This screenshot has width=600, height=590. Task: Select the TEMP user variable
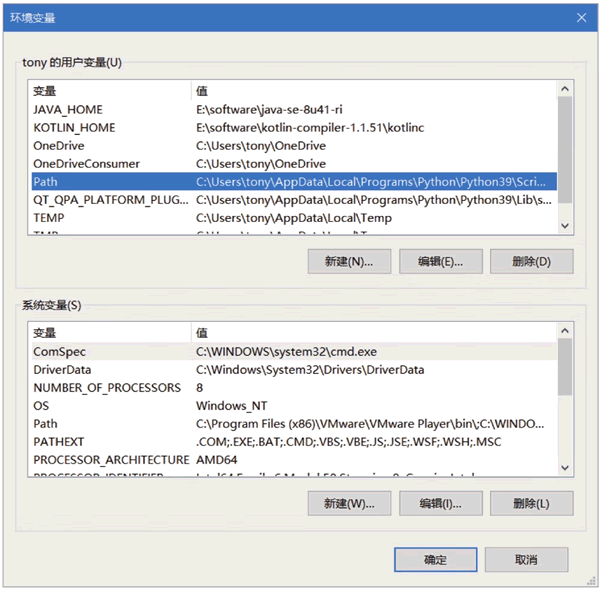294,218
